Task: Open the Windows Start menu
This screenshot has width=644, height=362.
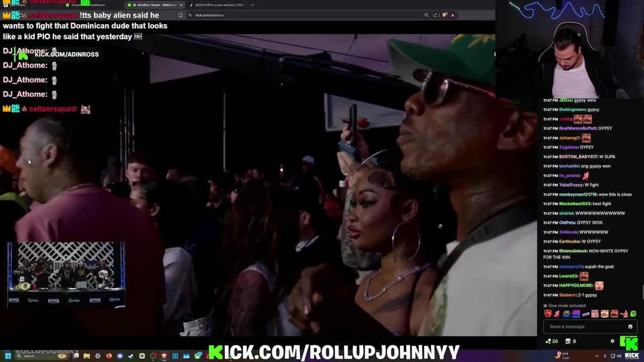Action: pyautogui.click(x=8, y=356)
